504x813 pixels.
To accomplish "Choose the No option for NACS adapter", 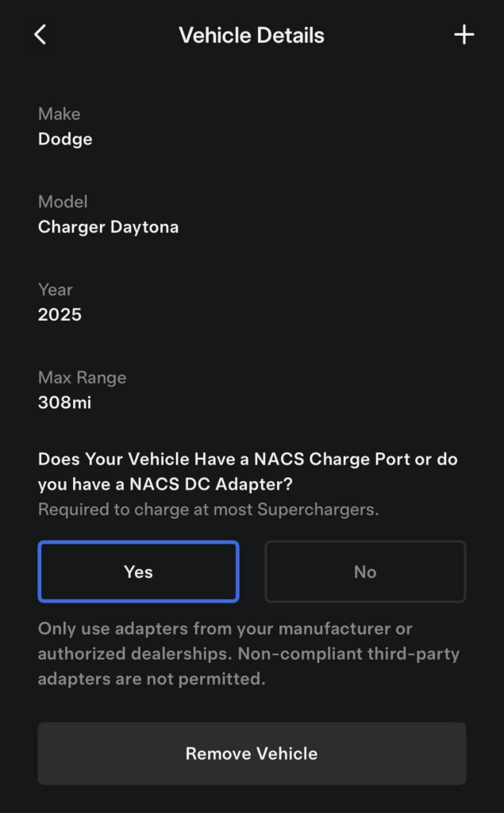I will 365,572.
